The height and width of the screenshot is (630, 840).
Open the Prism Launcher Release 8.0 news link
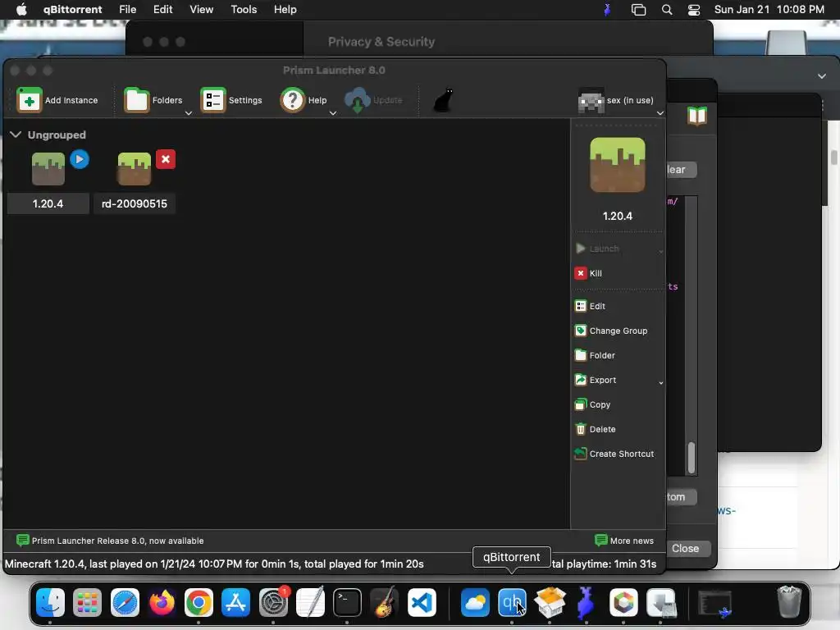click(x=111, y=541)
